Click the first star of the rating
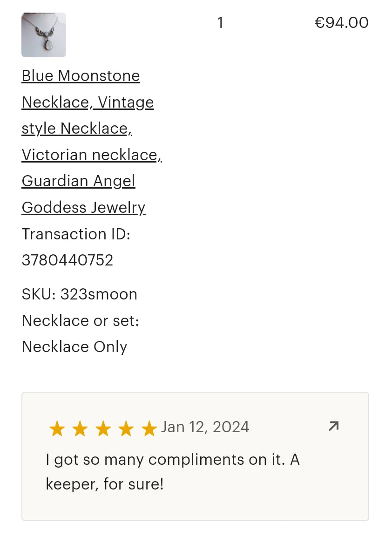Image resolution: width=392 pixels, height=544 pixels. (57, 428)
